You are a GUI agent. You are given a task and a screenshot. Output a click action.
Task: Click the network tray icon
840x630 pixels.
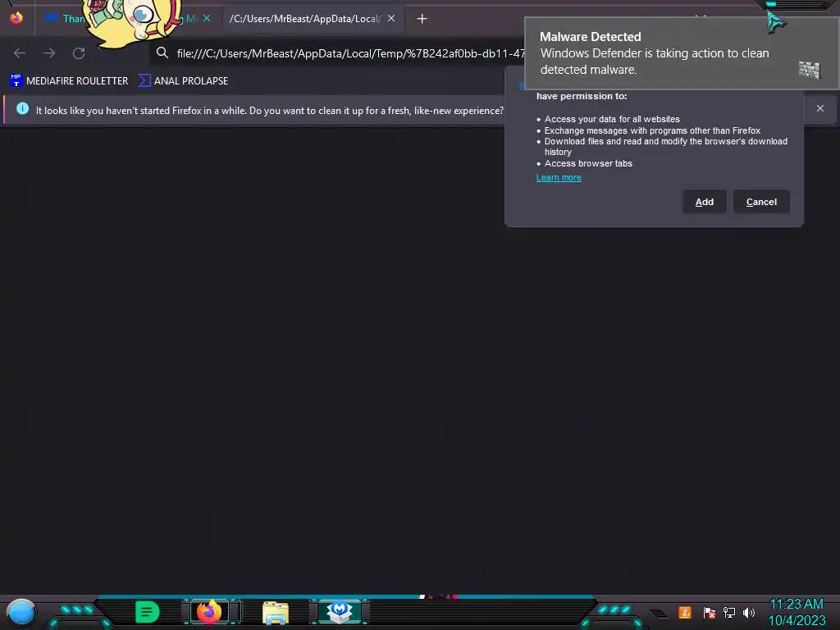[729, 612]
